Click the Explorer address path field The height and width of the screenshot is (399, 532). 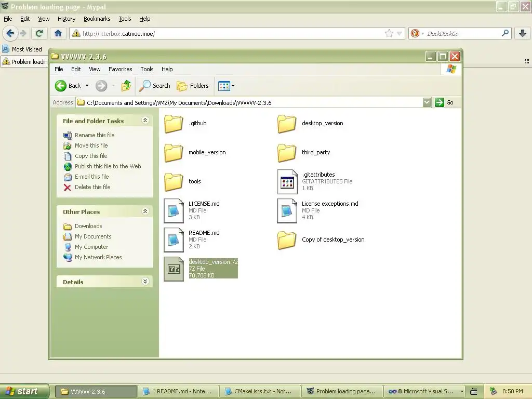(x=249, y=102)
